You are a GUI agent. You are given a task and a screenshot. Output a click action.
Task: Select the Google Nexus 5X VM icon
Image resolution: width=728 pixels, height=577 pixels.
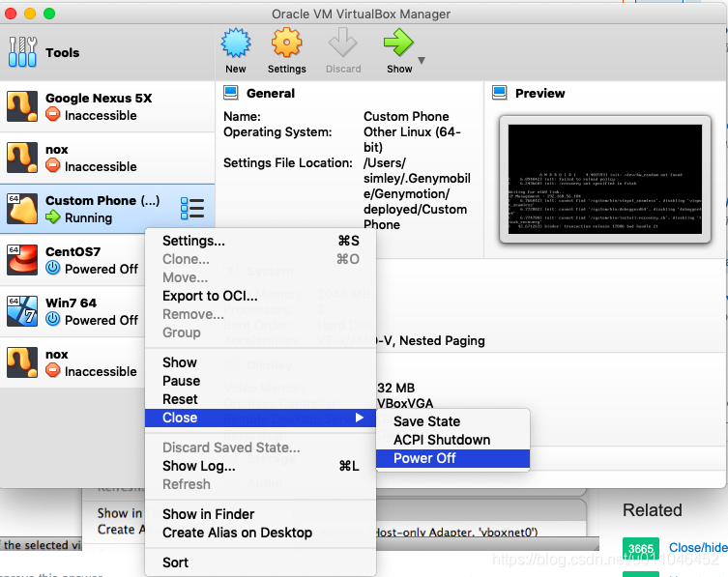click(22, 106)
